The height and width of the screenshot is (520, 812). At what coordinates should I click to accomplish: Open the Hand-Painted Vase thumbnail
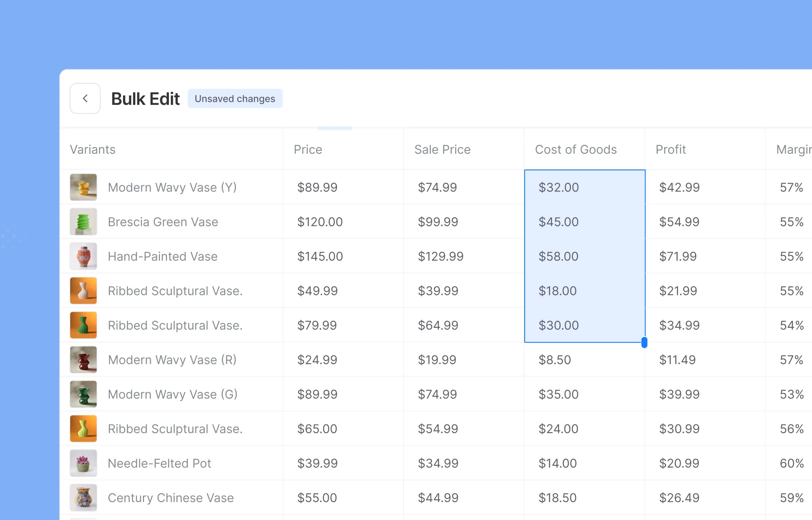click(83, 256)
